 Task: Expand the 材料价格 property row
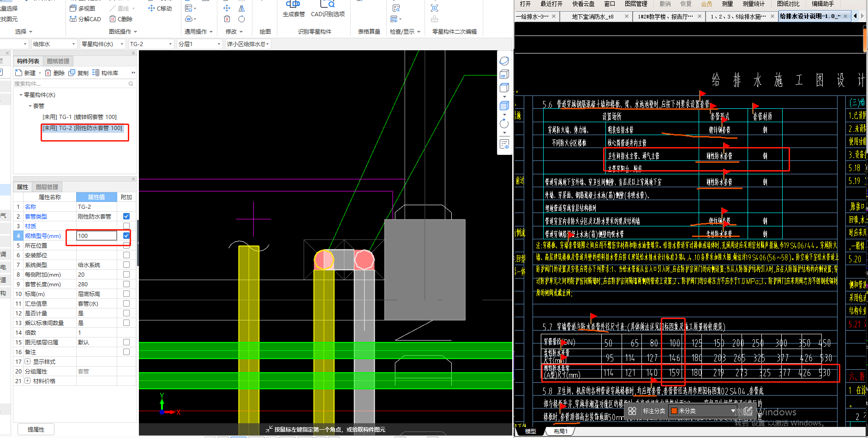[28, 381]
